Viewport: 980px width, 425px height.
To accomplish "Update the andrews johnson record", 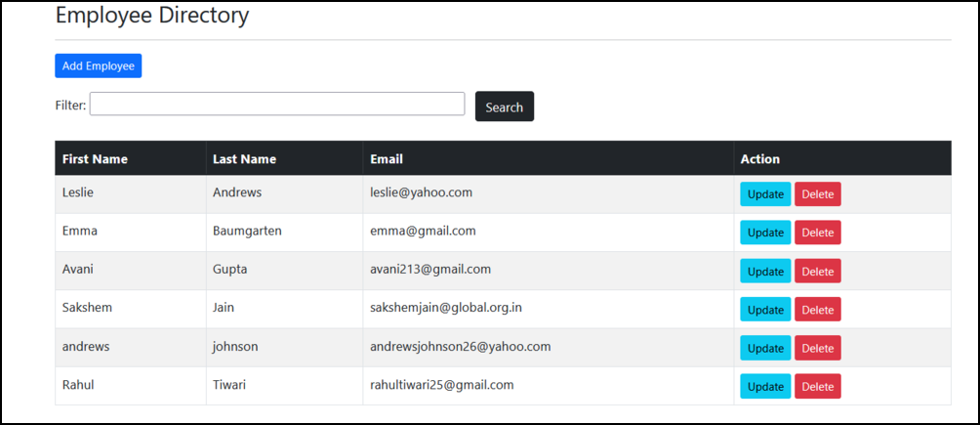I will point(765,348).
